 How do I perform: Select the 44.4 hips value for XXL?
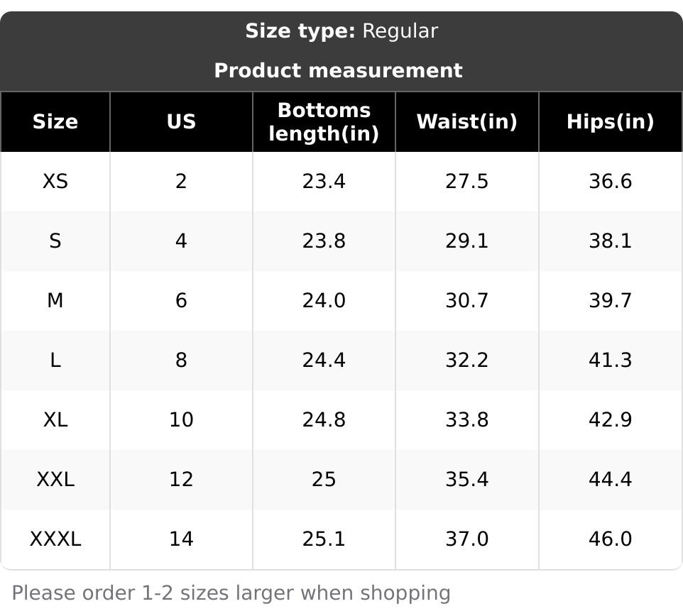click(x=610, y=480)
